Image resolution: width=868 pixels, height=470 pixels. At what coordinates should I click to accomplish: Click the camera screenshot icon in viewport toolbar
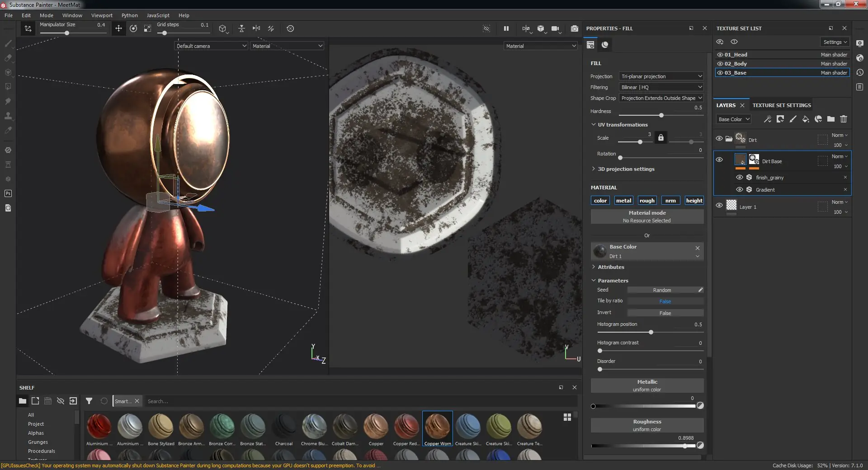(574, 28)
